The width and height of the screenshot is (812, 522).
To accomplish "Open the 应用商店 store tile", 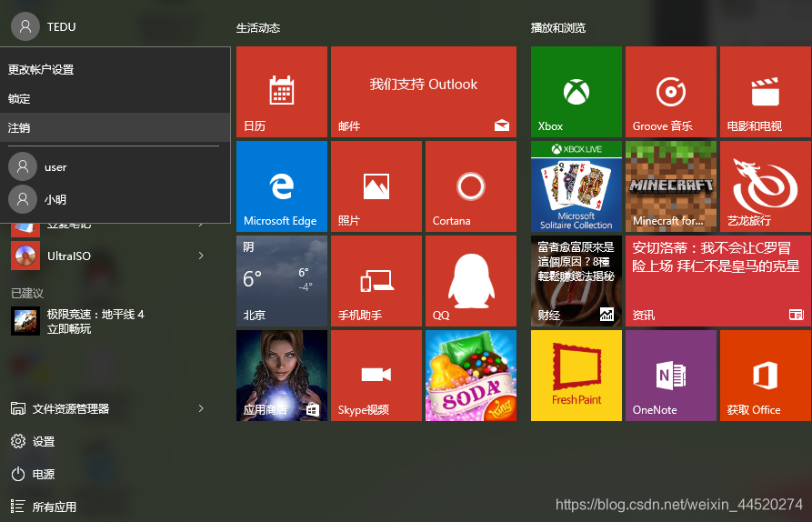I will [282, 376].
